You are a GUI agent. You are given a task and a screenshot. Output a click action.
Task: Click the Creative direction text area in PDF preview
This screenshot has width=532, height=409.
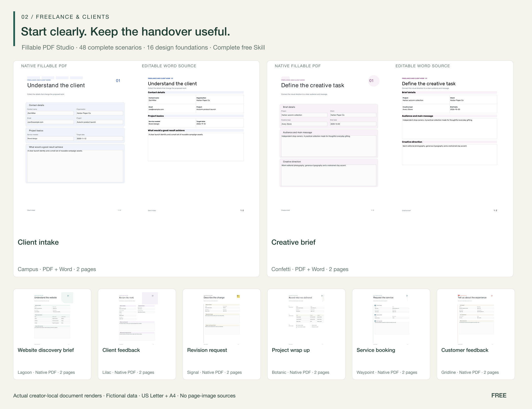[x=329, y=175]
